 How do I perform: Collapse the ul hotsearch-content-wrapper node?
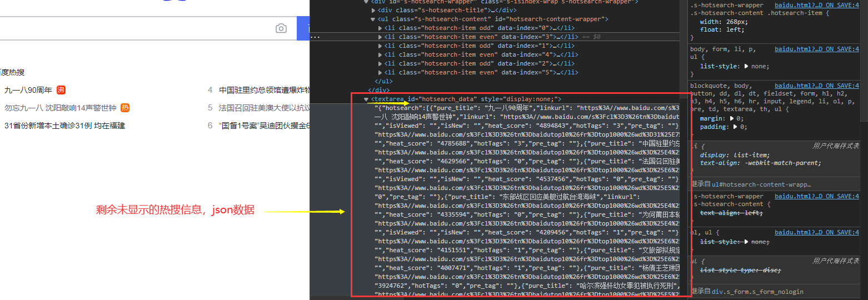(373, 19)
